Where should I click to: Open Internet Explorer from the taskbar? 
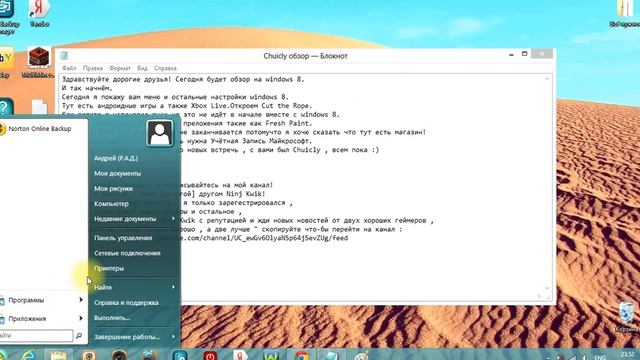tap(29, 355)
